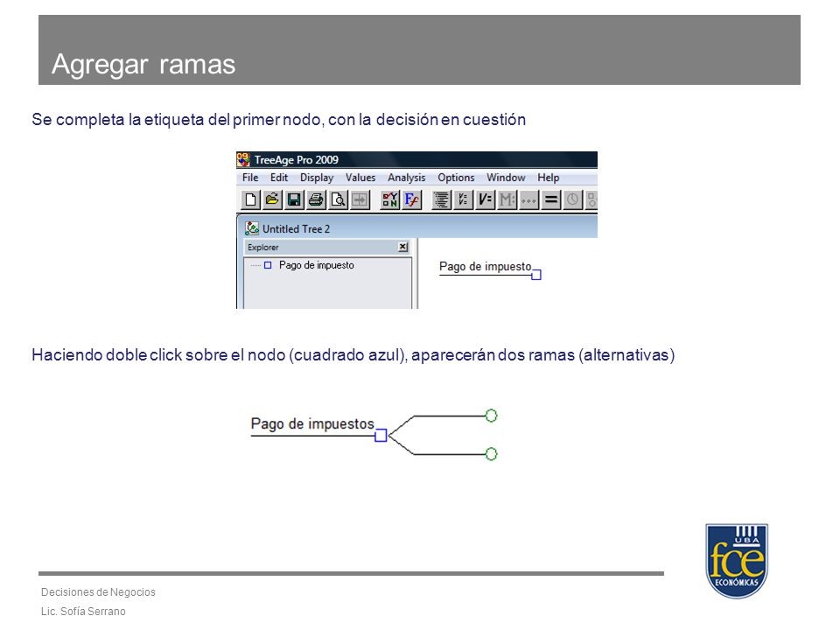This screenshot has width=840, height=630.
Task: Open the Edit menu
Action: click(x=279, y=178)
